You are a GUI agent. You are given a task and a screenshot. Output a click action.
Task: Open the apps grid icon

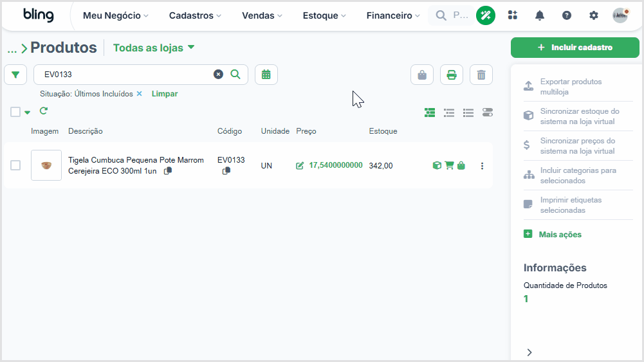(513, 15)
